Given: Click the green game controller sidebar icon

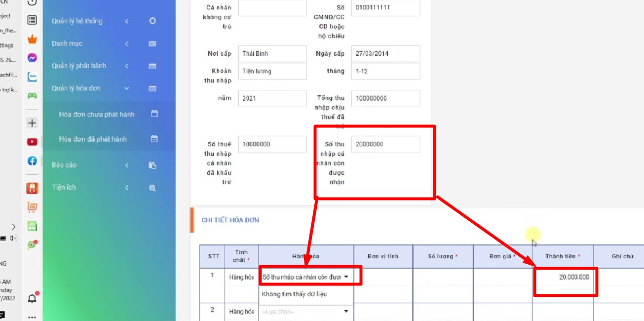Looking at the screenshot, I should (32, 96).
